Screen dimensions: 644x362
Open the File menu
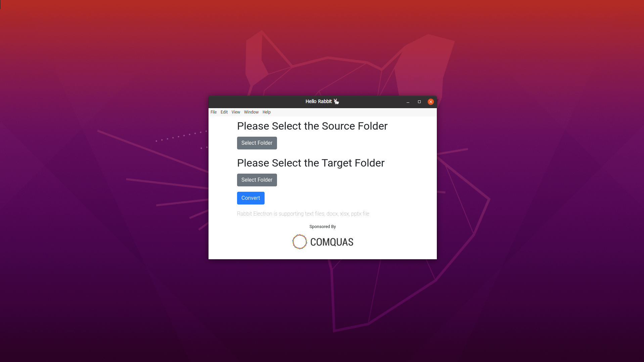[x=214, y=112]
